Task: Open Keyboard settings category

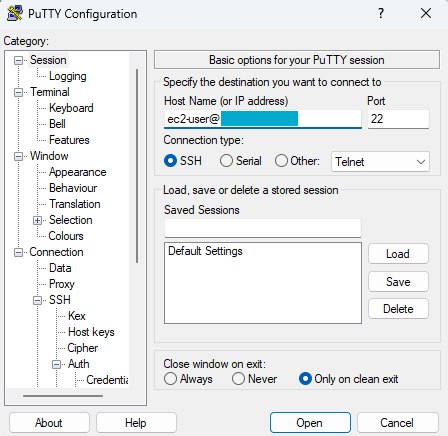Action: click(x=71, y=108)
